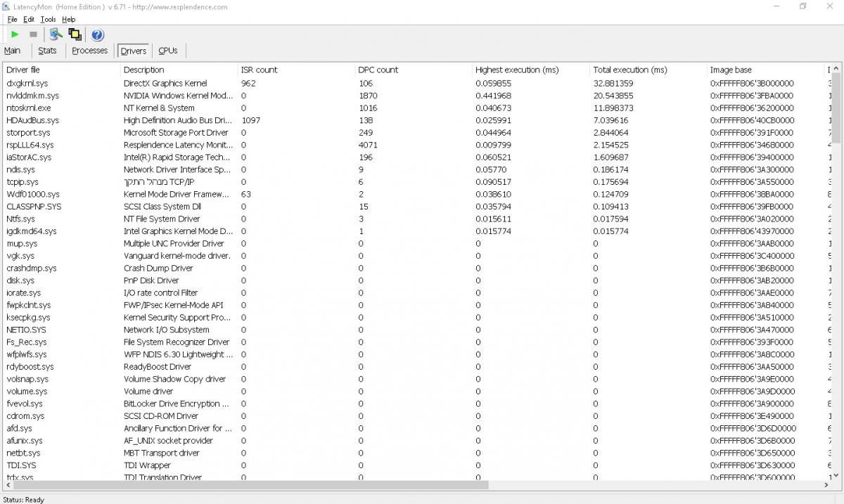The height and width of the screenshot is (504, 844).
Task: Click the ReadyBoost Driver description
Action: [158, 366]
